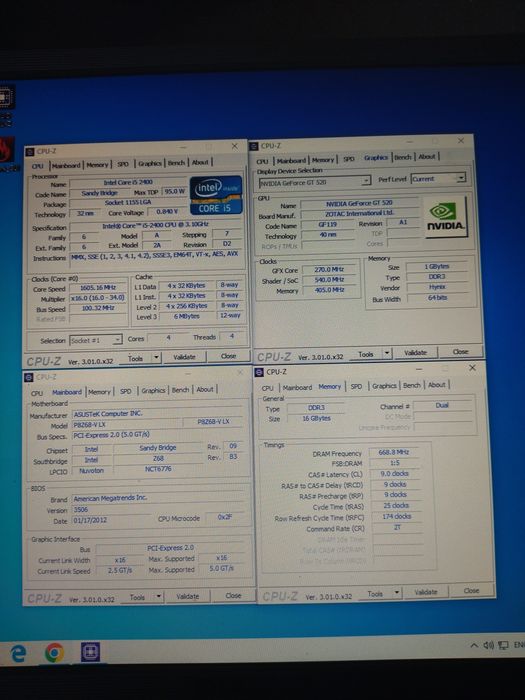Open the Bench tab in the CPU window
This screenshot has height=700, width=525.
(176, 162)
